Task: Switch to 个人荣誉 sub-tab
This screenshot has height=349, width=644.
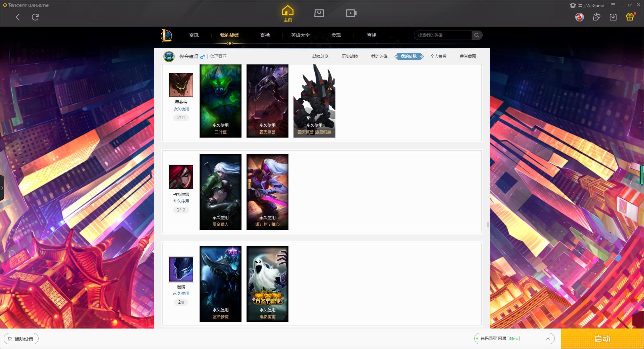Action: 438,56
